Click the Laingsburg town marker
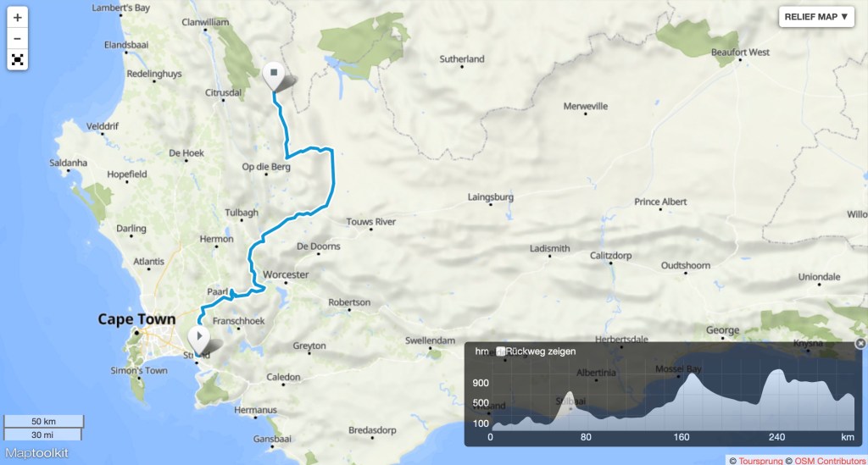Viewport: 868px width, 465px height. [x=491, y=205]
